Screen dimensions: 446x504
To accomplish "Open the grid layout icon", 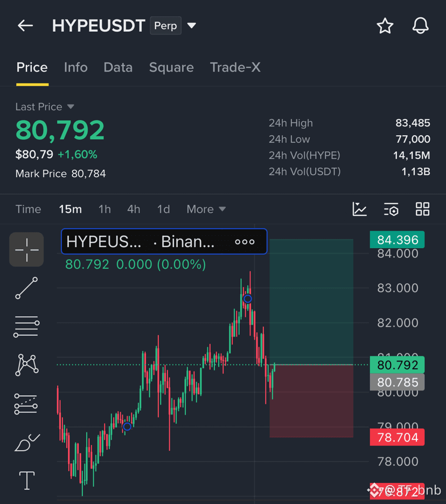I will click(x=422, y=209).
